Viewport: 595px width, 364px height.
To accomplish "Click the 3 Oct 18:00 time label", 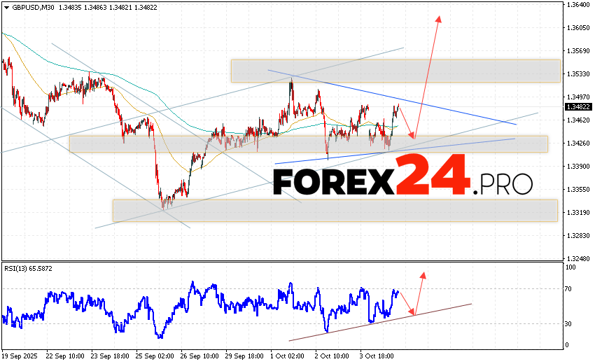I will click(375, 355).
